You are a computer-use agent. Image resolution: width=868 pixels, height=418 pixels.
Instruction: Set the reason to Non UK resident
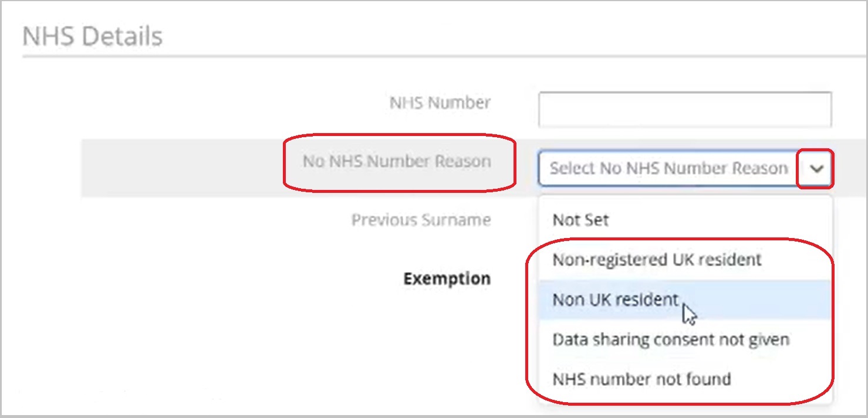coord(615,300)
